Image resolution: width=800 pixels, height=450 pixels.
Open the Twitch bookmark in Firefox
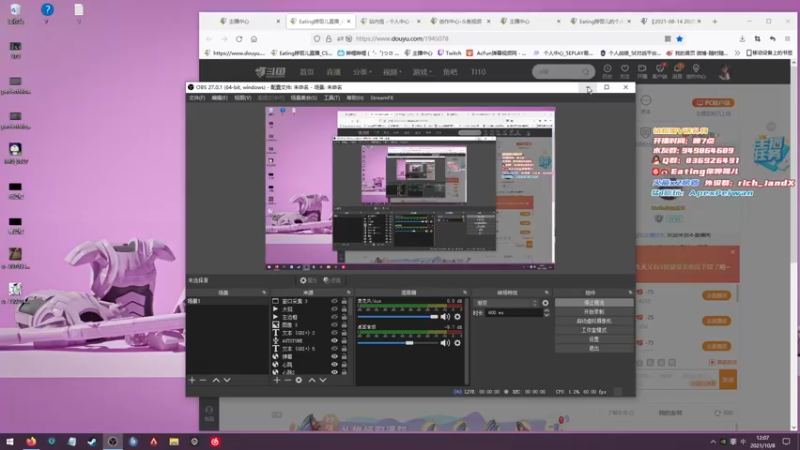449,53
